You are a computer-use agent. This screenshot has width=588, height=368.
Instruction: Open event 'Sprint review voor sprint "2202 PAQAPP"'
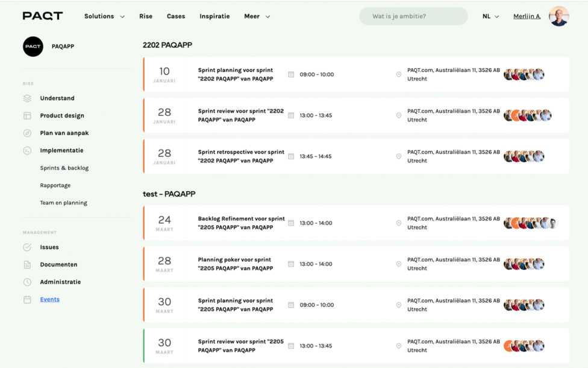(x=241, y=115)
